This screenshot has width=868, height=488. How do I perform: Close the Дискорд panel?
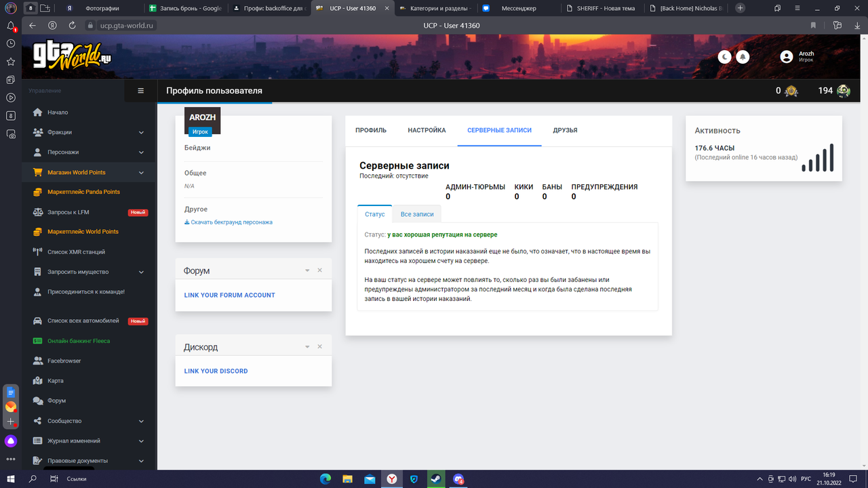pos(320,347)
